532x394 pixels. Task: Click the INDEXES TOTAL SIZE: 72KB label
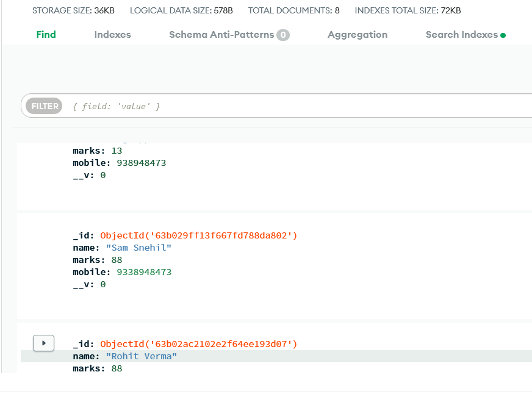coord(408,10)
